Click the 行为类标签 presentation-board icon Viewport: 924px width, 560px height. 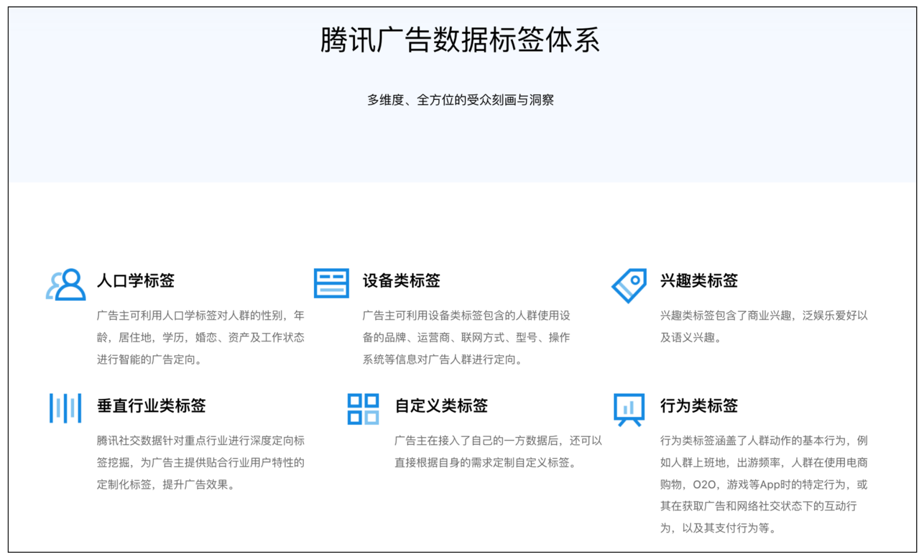(x=629, y=409)
